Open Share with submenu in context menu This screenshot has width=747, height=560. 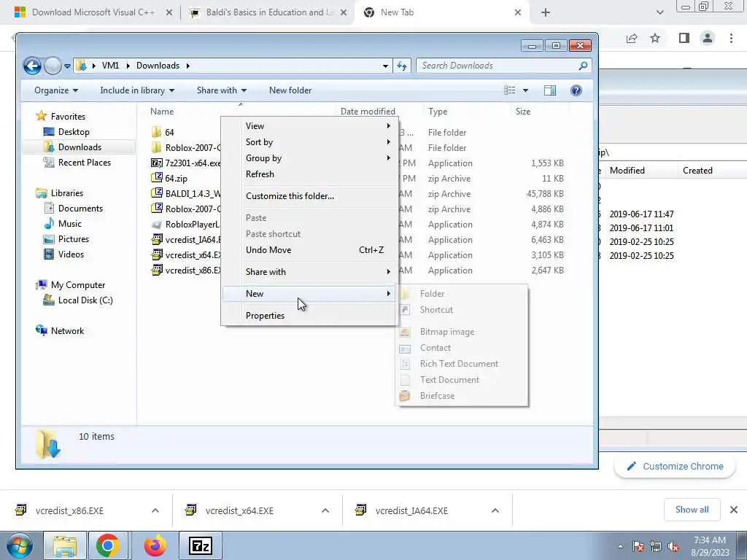point(309,272)
